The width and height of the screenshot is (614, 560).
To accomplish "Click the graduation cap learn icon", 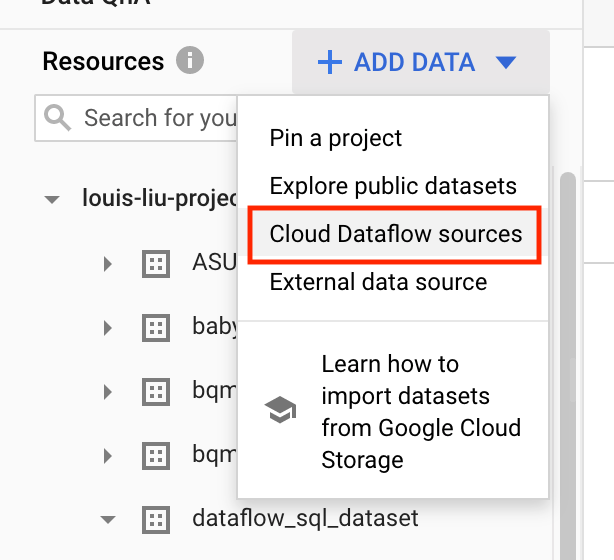I will 281,411.
